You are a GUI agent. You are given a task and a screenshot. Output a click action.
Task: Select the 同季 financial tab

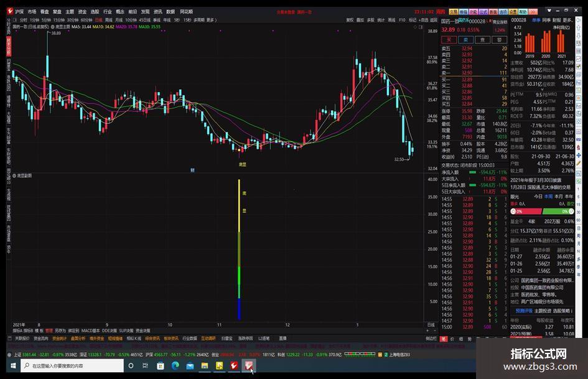pos(546,21)
